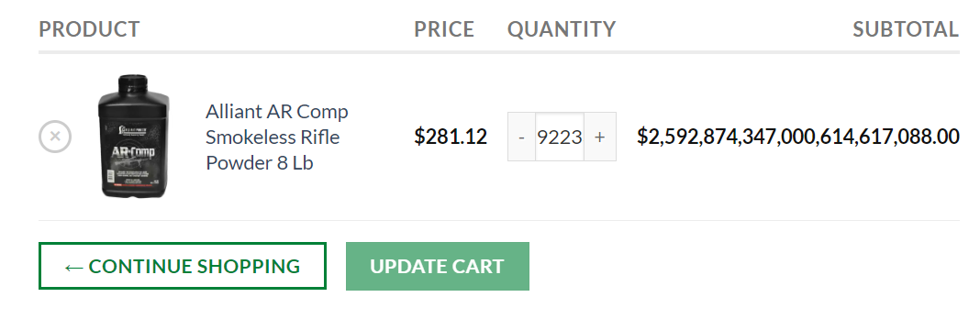The width and height of the screenshot is (980, 330).
Task: Click the PRODUCT column header
Action: pyautogui.click(x=89, y=29)
